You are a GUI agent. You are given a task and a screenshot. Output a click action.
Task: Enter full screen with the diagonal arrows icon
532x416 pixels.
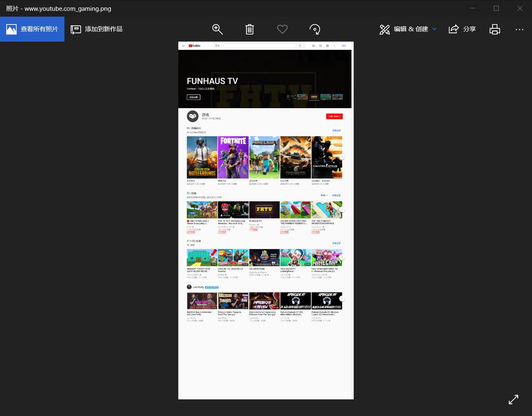pyautogui.click(x=514, y=399)
